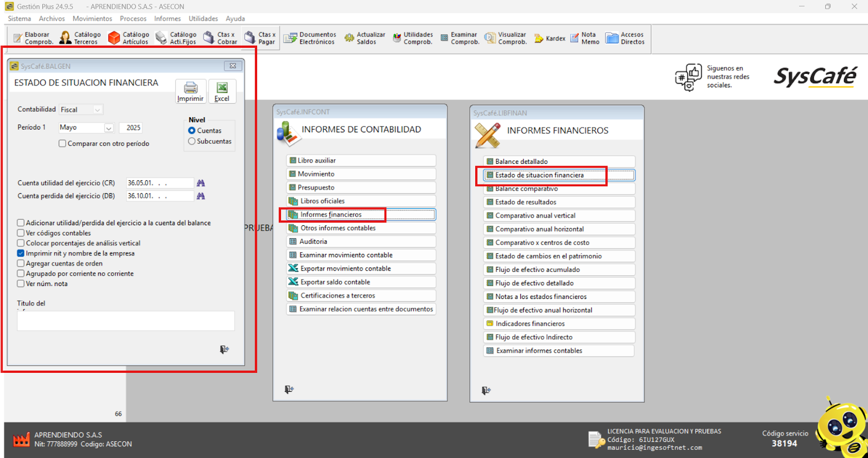Screen dimensions: 868x458
Task: Uncheck Imprimir nit y nombre de la empresa
Action: [21, 253]
